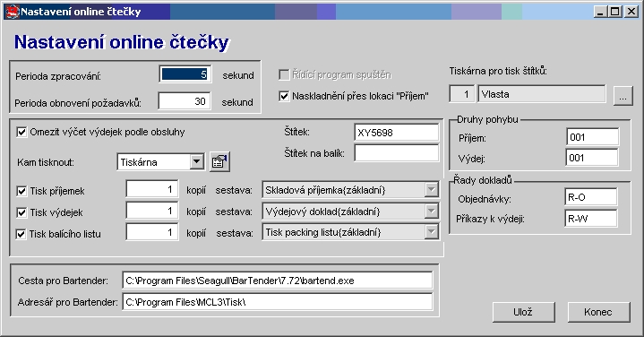Minimize the Nastavení online čtečky window
644x337 pixels.
pos(600,12)
